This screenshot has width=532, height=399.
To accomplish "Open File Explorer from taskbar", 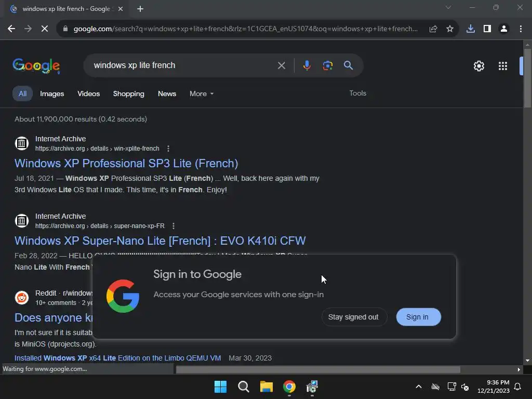I will point(267,387).
